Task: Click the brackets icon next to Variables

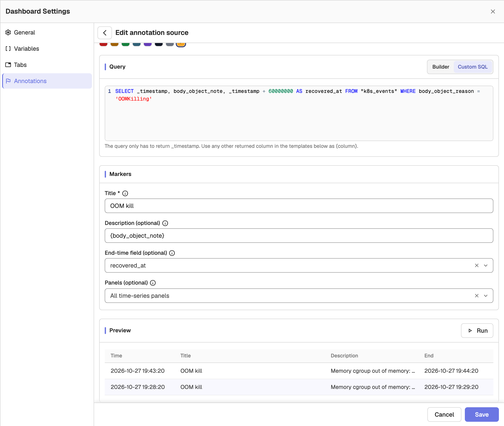Action: pos(8,49)
